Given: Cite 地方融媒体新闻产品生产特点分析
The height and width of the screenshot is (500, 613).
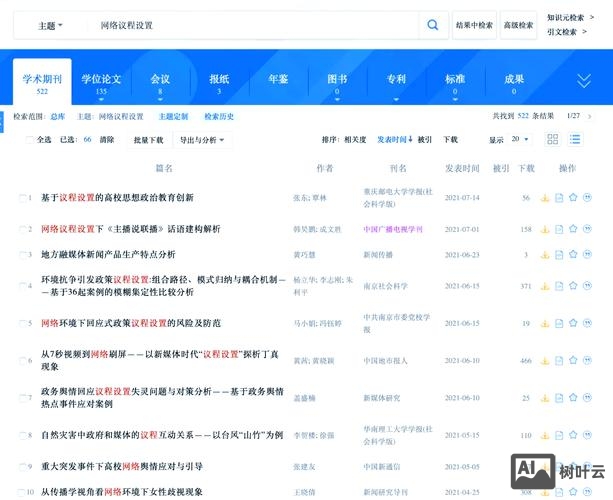Looking at the screenshot, I should [587, 254].
